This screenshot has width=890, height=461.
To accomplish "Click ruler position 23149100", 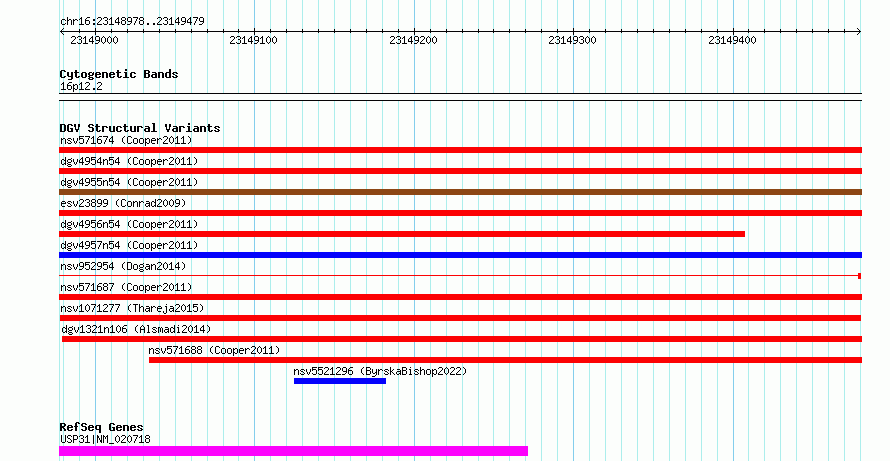I will click(x=253, y=40).
